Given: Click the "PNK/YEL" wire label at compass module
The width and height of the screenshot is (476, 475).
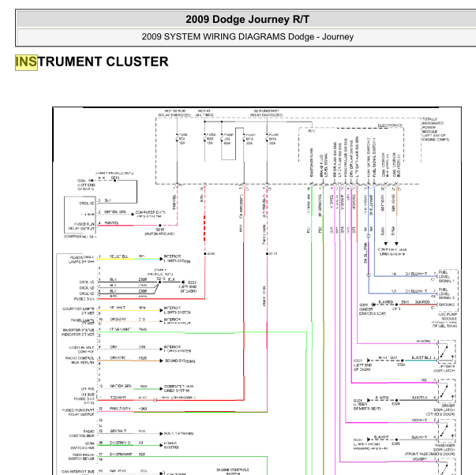Looking at the screenshot, I should pos(112,223).
